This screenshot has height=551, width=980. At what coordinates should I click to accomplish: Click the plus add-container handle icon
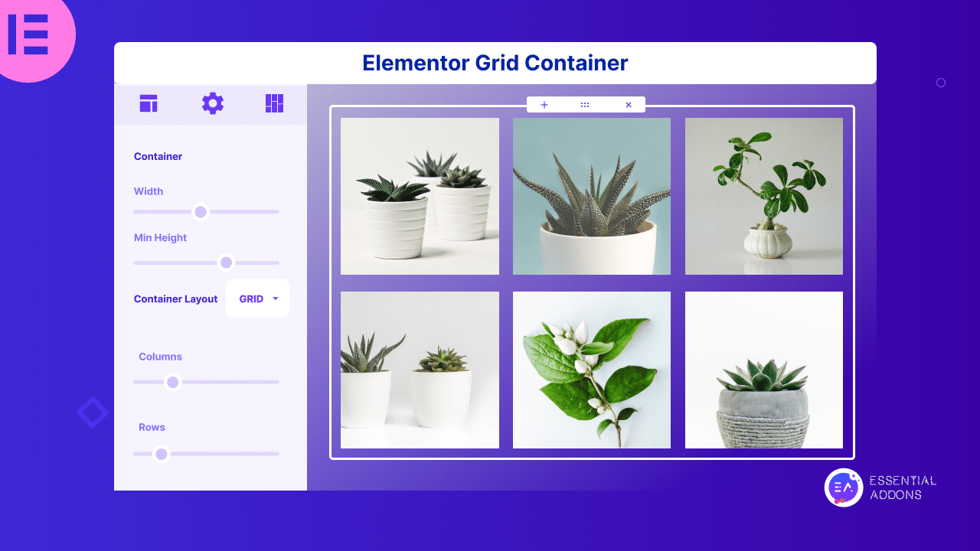tap(544, 105)
